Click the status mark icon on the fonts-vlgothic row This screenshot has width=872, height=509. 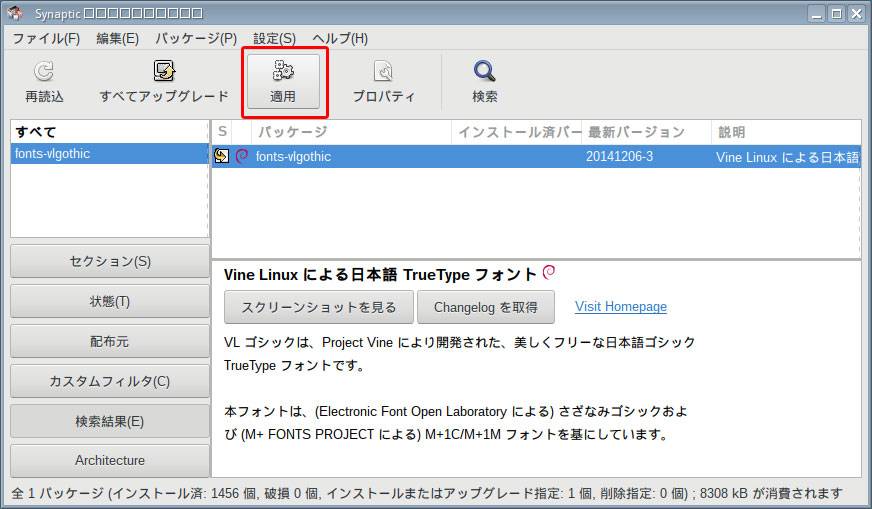[221, 156]
